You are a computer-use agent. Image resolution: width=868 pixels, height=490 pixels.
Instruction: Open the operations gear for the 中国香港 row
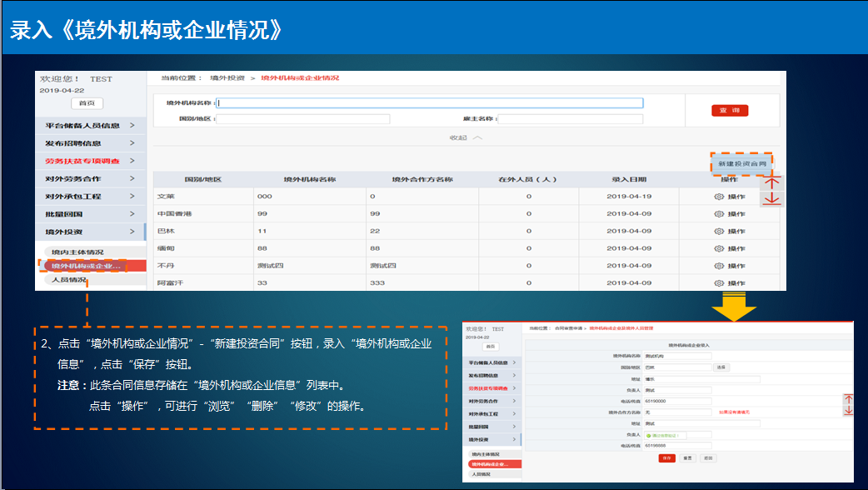719,214
